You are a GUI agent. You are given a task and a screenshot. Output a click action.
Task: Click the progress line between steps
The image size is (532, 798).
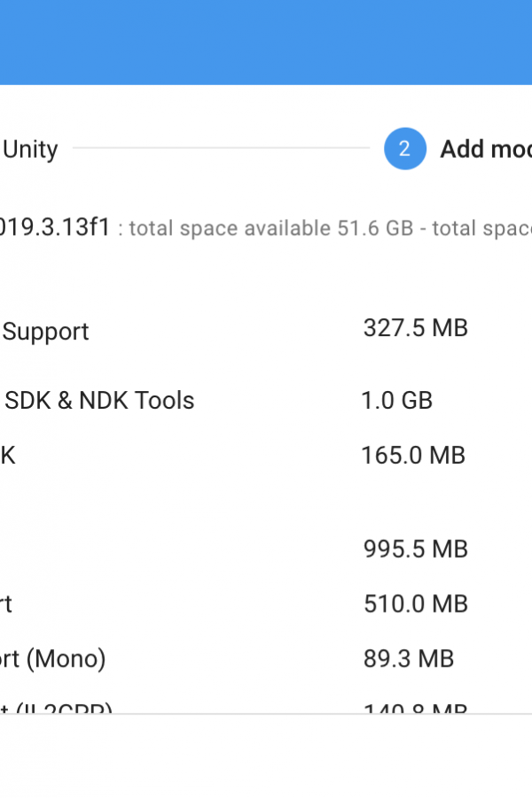click(x=221, y=148)
